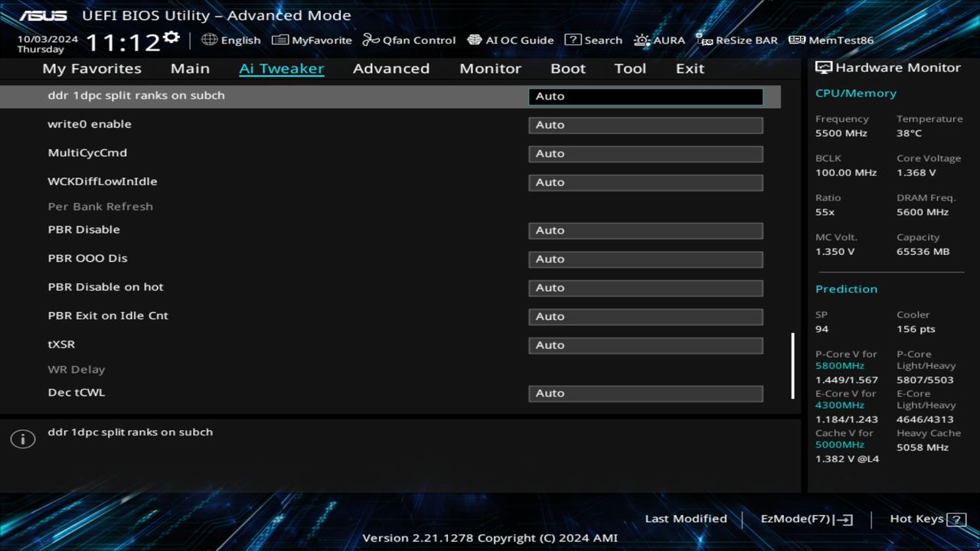Open AURA lighting settings

click(659, 40)
